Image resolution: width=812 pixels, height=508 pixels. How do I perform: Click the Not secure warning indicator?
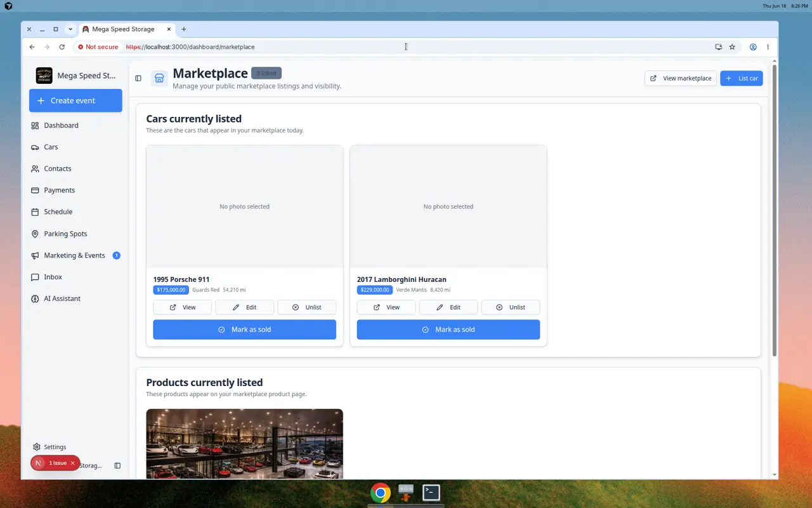[98, 47]
